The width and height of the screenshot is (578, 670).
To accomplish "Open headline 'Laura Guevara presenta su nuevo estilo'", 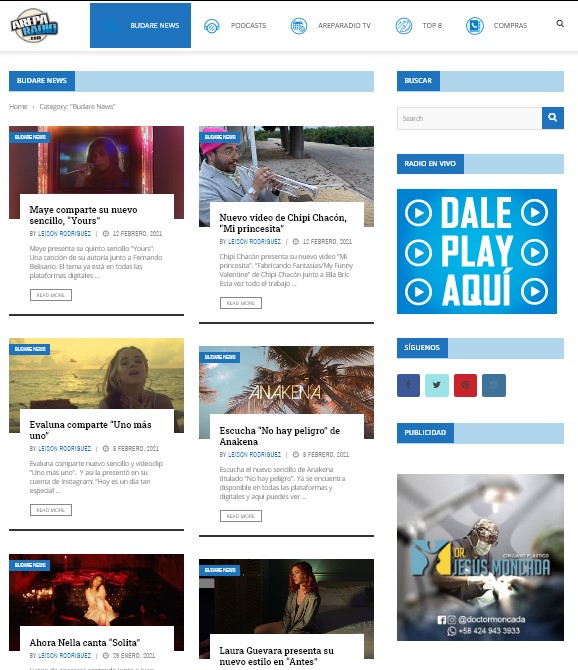I will (276, 656).
